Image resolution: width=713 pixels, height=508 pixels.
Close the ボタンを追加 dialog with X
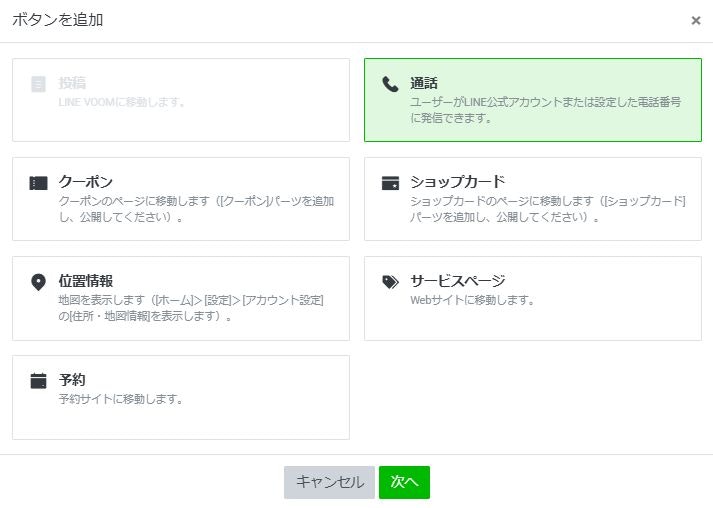point(696,20)
